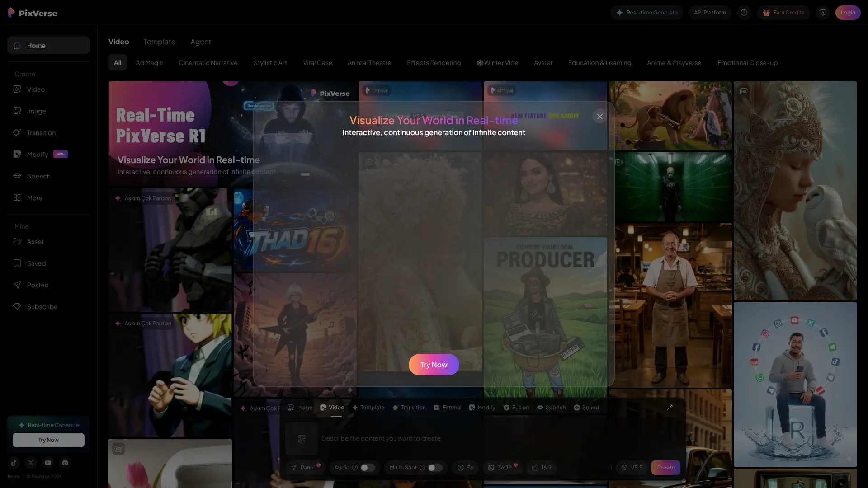Select the Modify mode in creation bar
This screenshot has width=868, height=488.
482,408
